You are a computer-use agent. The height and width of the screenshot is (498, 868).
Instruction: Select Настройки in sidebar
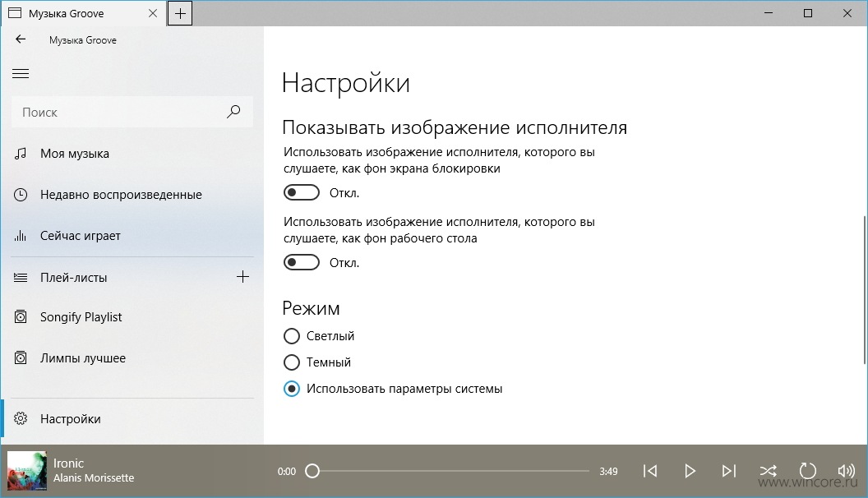[132, 419]
